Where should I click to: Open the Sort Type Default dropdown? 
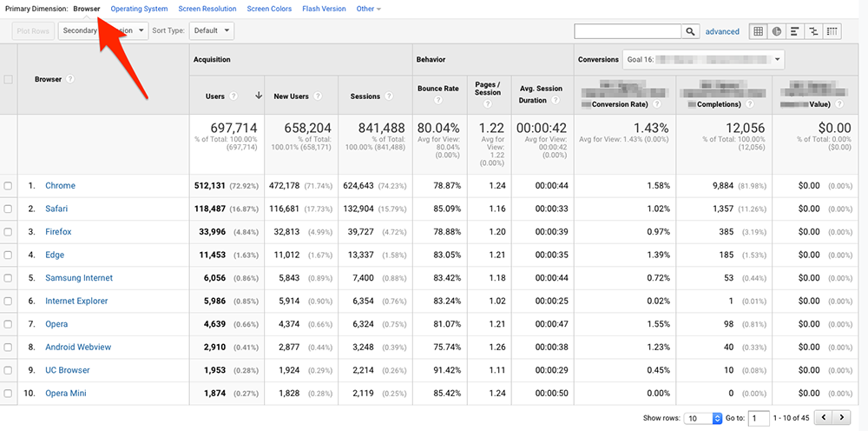tap(212, 31)
